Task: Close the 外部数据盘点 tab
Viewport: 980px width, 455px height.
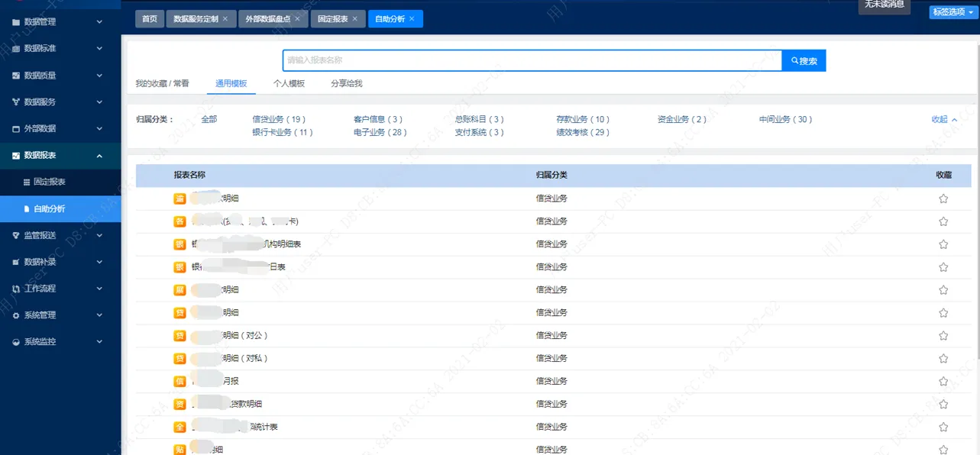Action: pyautogui.click(x=297, y=18)
